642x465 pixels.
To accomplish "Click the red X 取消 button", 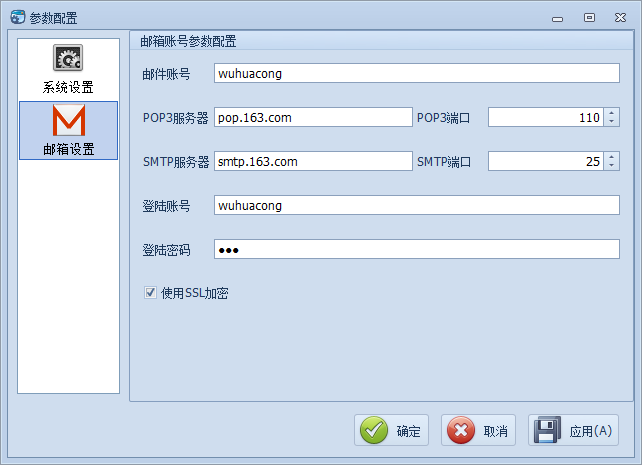I will tap(478, 430).
